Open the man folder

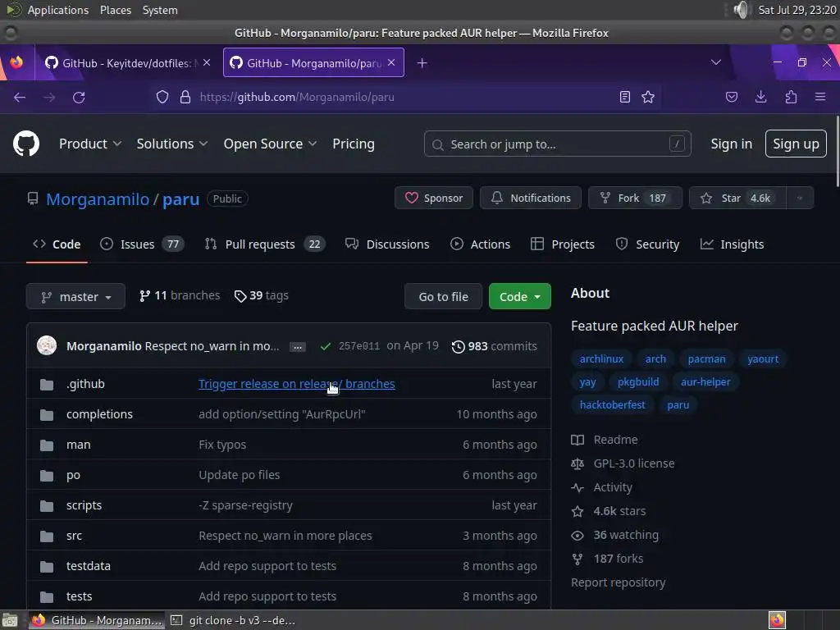78,445
